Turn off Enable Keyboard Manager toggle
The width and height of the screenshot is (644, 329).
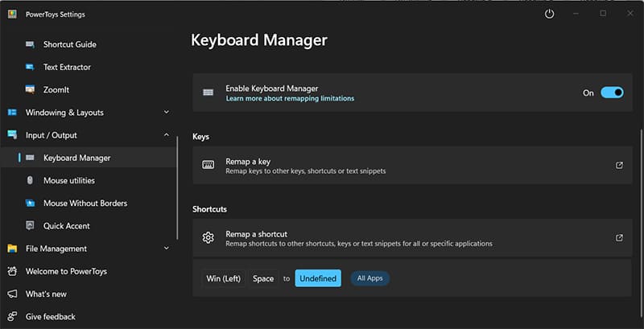click(612, 93)
